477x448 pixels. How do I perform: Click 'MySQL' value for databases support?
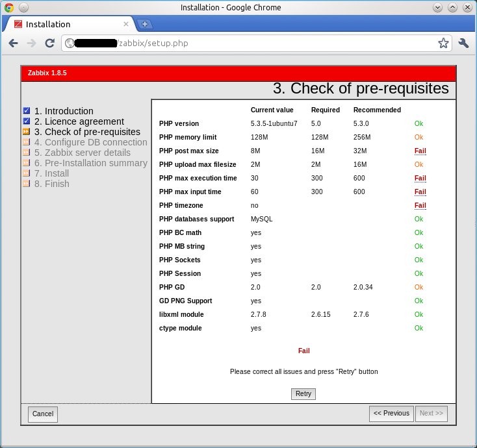pos(262,219)
